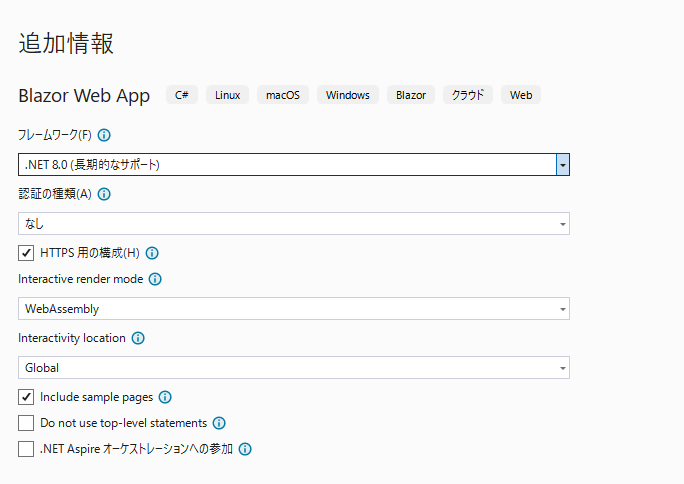This screenshot has height=484, width=684.
Task: Open info icon for .NET Aspire オーケストレーション
Action: (245, 449)
